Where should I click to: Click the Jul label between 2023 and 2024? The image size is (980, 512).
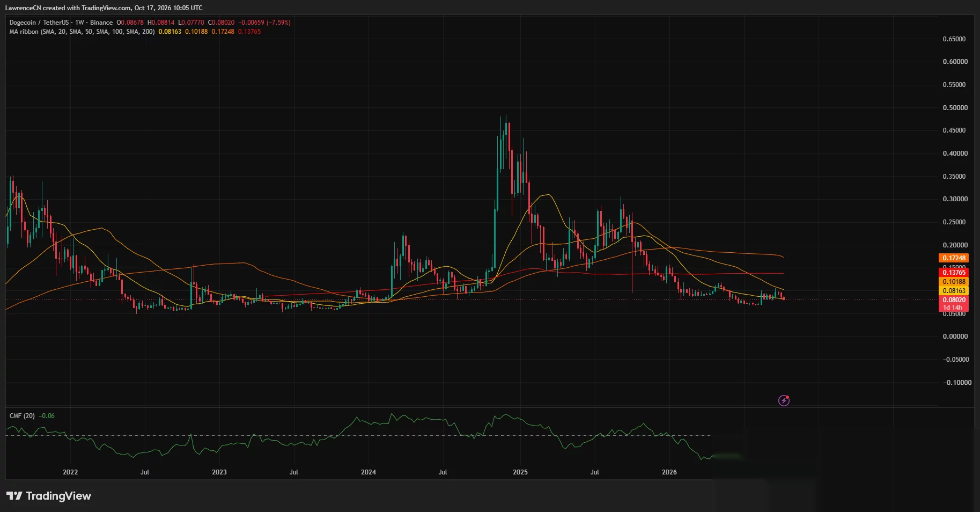294,472
